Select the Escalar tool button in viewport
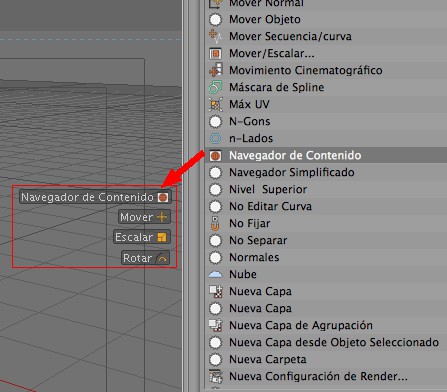Screen dimensions: 447x392 (x=142, y=237)
